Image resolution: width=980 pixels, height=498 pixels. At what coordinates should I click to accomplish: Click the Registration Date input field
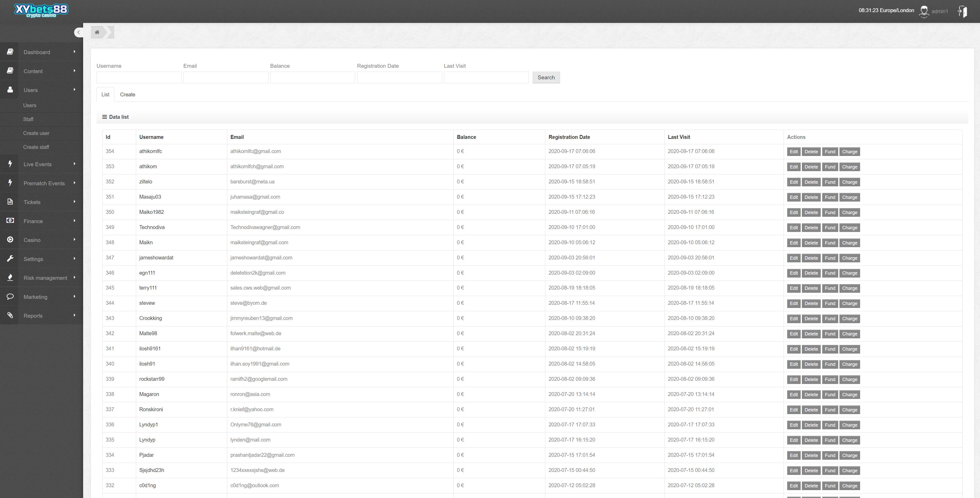pyautogui.click(x=400, y=78)
